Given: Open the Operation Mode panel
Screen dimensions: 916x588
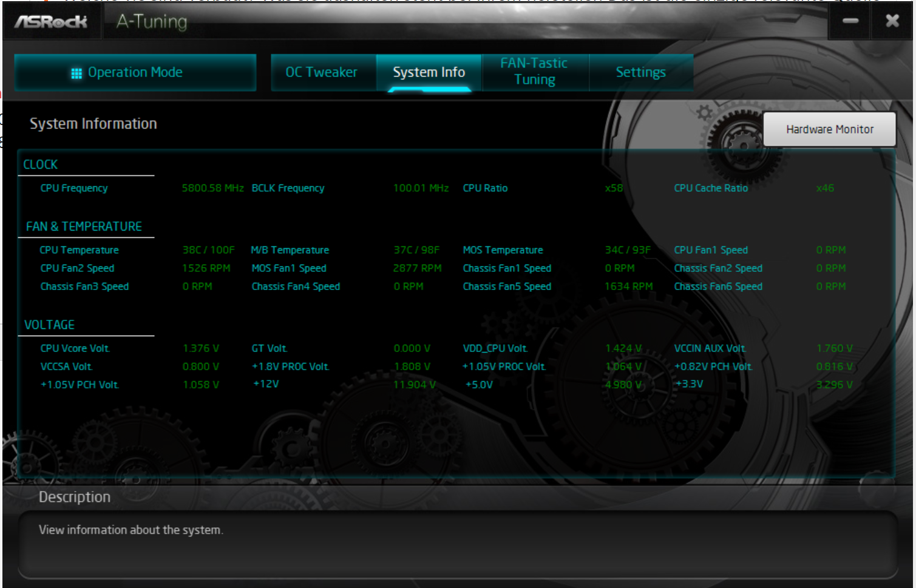Looking at the screenshot, I should (x=135, y=72).
